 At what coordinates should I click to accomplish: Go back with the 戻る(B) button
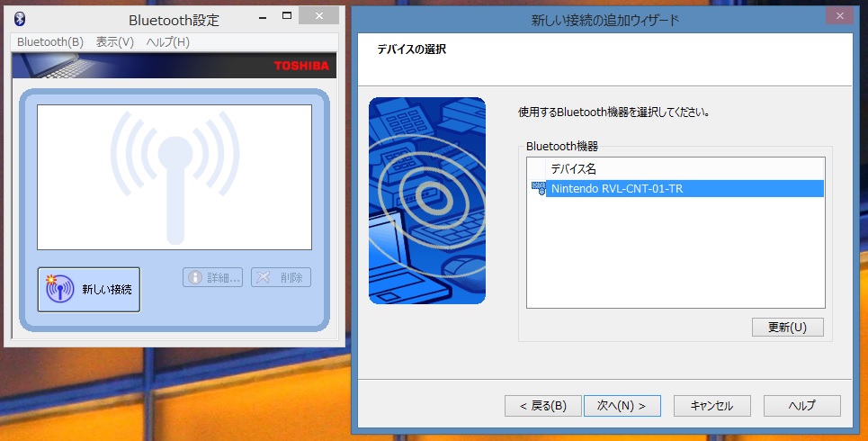point(543,406)
